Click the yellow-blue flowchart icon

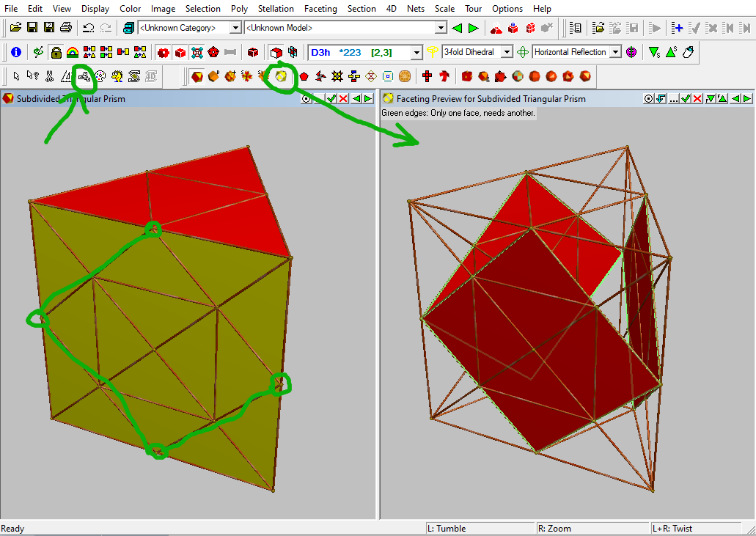pos(354,76)
